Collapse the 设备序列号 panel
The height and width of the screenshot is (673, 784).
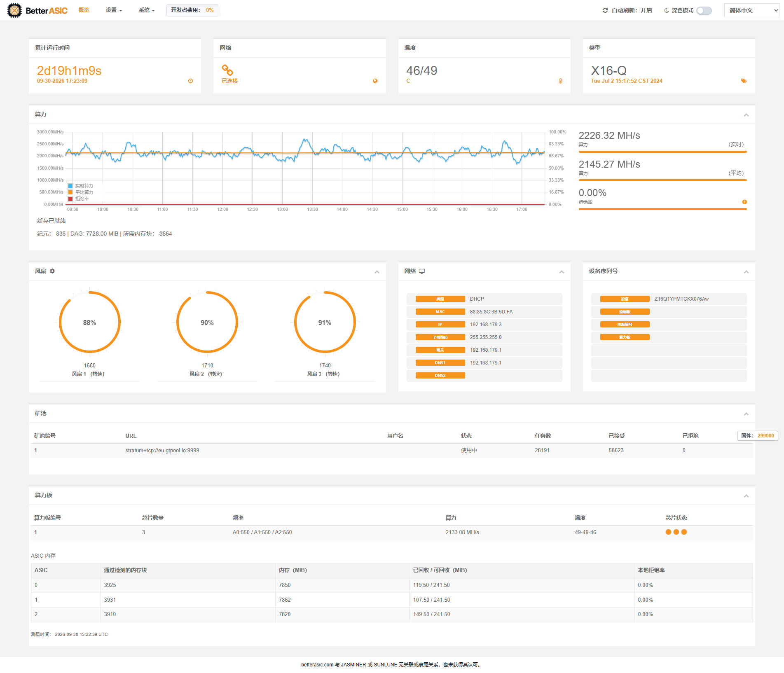click(x=746, y=272)
